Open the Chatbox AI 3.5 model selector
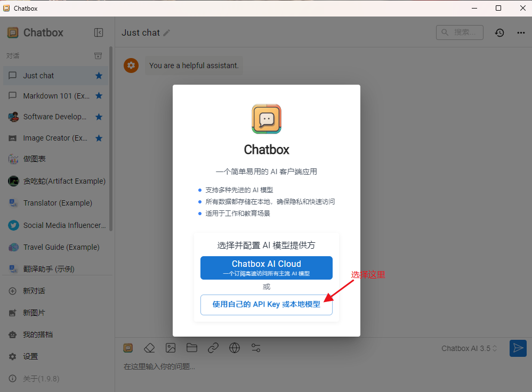This screenshot has height=392, width=532. [469, 348]
